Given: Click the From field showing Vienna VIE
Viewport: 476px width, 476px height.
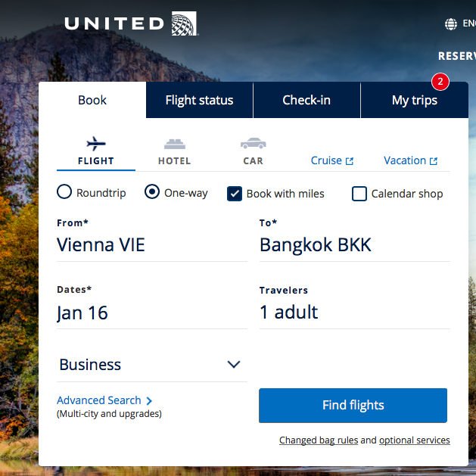Looking at the screenshot, I should click(x=151, y=245).
